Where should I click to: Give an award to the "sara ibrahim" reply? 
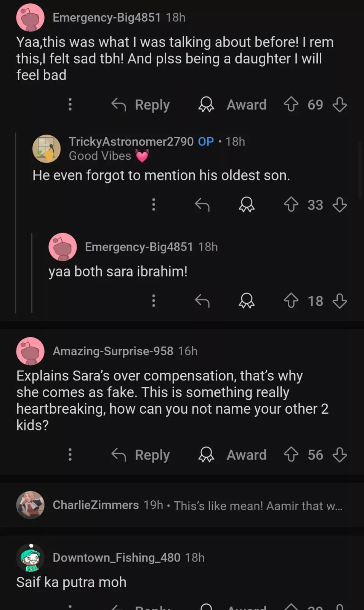point(247,301)
